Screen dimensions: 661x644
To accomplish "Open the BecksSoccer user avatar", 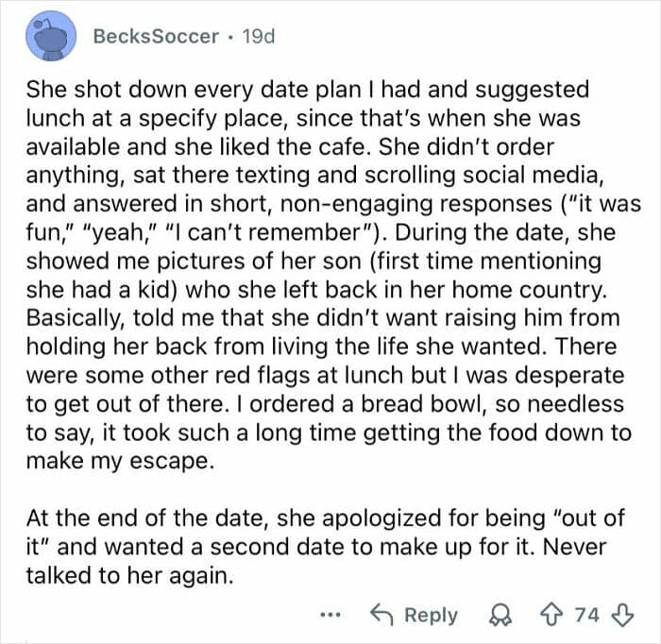I will coord(51,37).
